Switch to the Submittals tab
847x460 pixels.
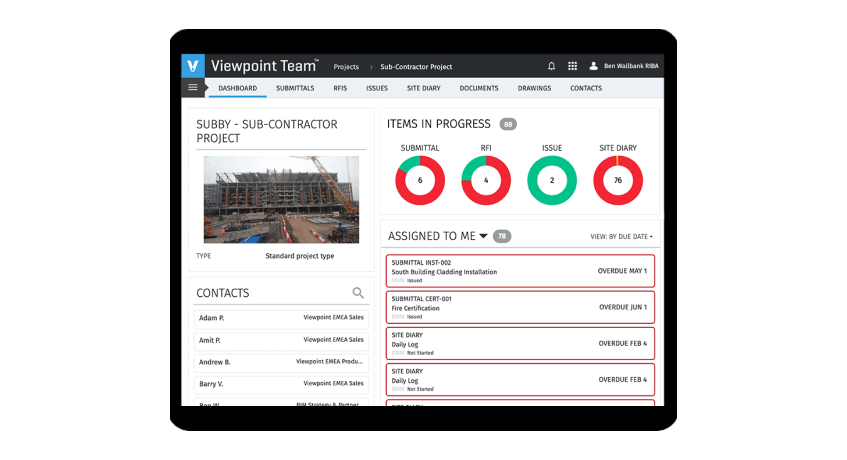click(295, 88)
